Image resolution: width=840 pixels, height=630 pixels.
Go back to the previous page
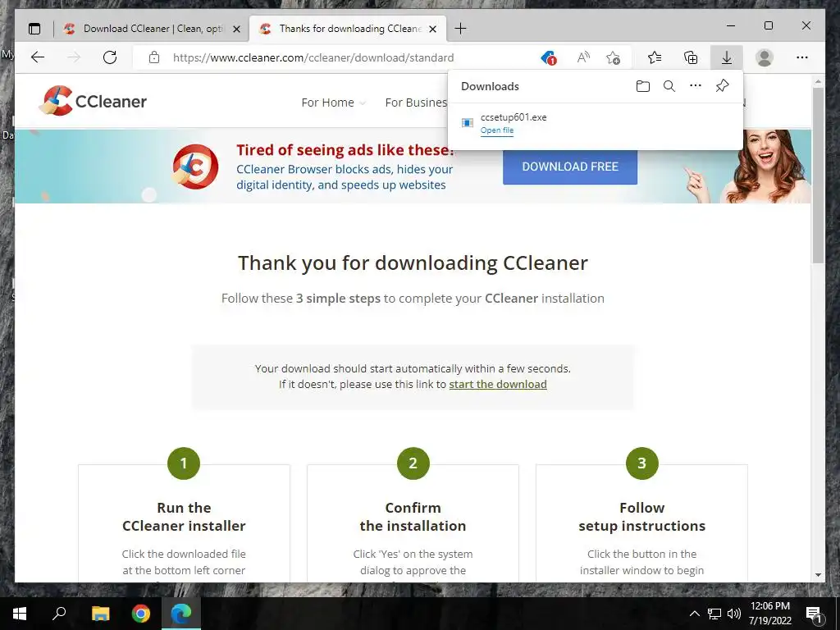[x=38, y=57]
